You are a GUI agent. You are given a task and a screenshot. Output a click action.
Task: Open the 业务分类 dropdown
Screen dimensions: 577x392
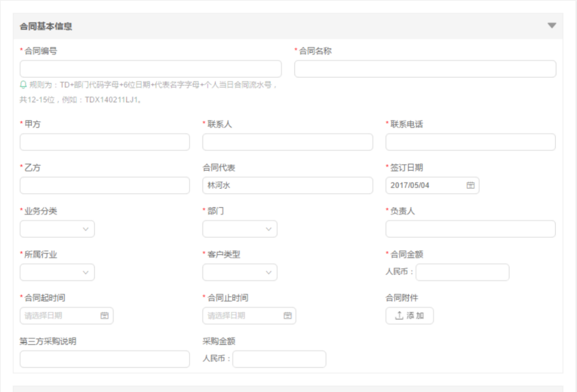[x=57, y=229]
